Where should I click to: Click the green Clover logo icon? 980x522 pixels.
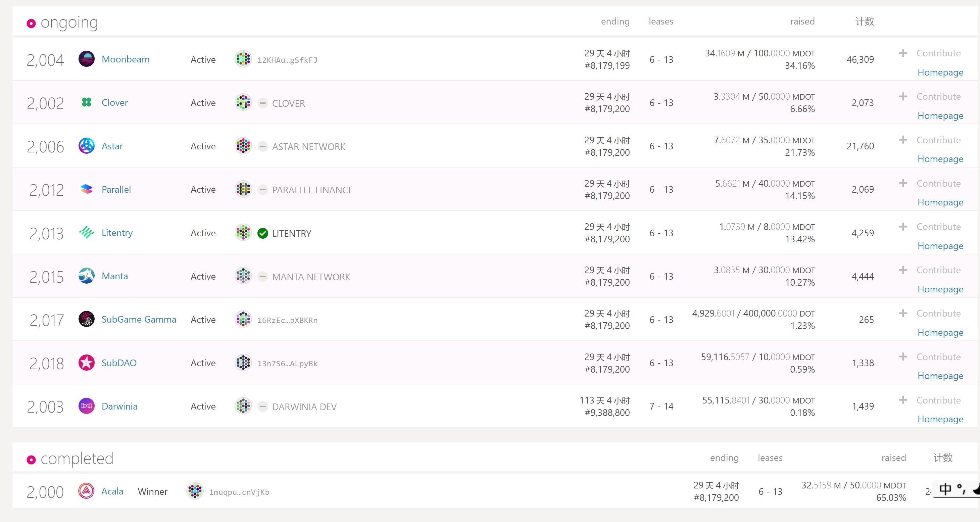click(86, 102)
